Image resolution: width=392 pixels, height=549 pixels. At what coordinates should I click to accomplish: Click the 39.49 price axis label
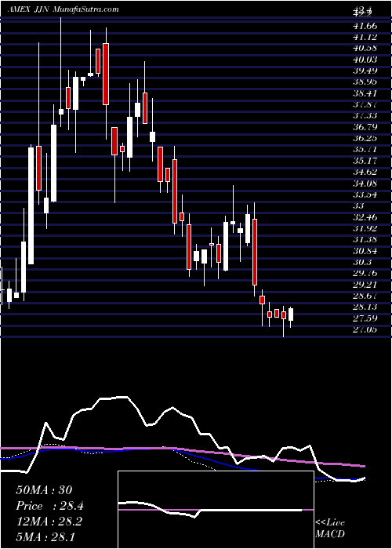point(365,71)
